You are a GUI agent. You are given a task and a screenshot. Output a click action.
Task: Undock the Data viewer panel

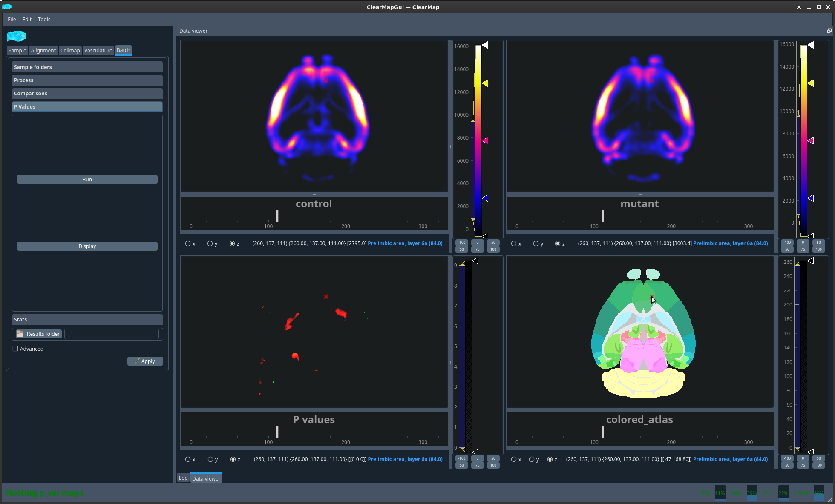click(829, 31)
